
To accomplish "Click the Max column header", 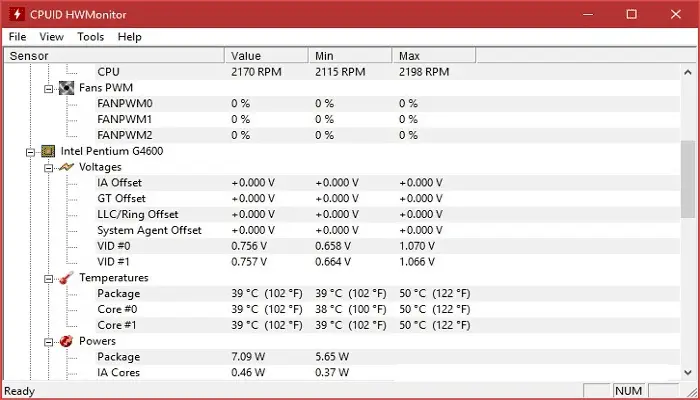I will point(434,56).
